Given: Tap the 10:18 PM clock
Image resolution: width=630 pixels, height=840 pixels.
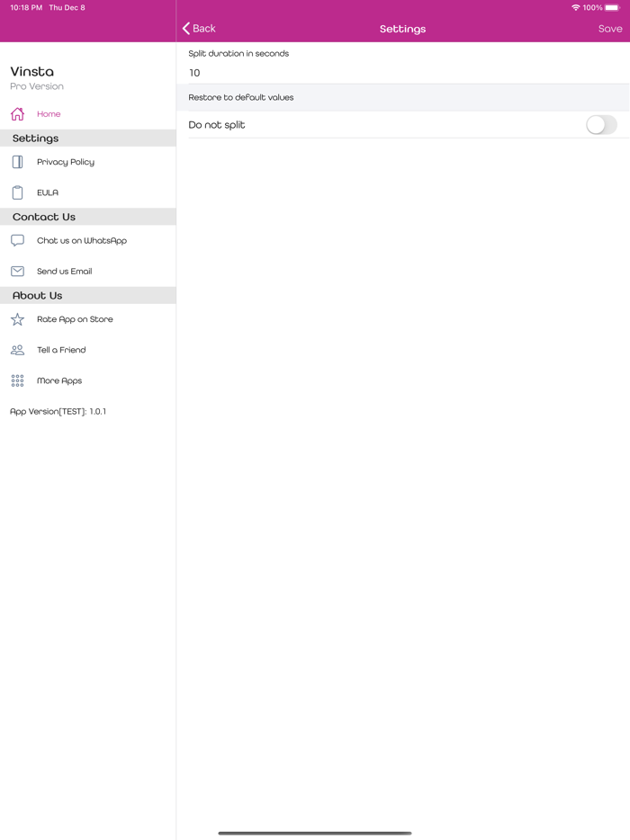Looking at the screenshot, I should point(26,7).
